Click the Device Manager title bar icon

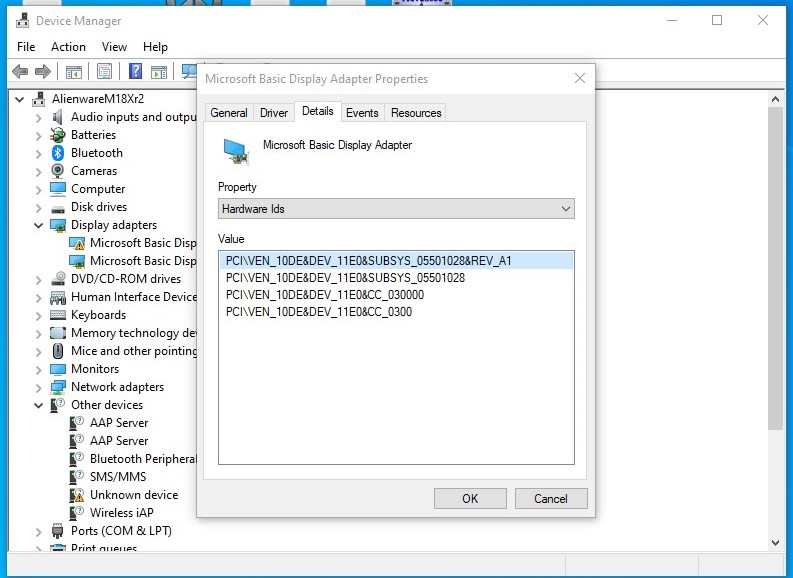[x=22, y=21]
